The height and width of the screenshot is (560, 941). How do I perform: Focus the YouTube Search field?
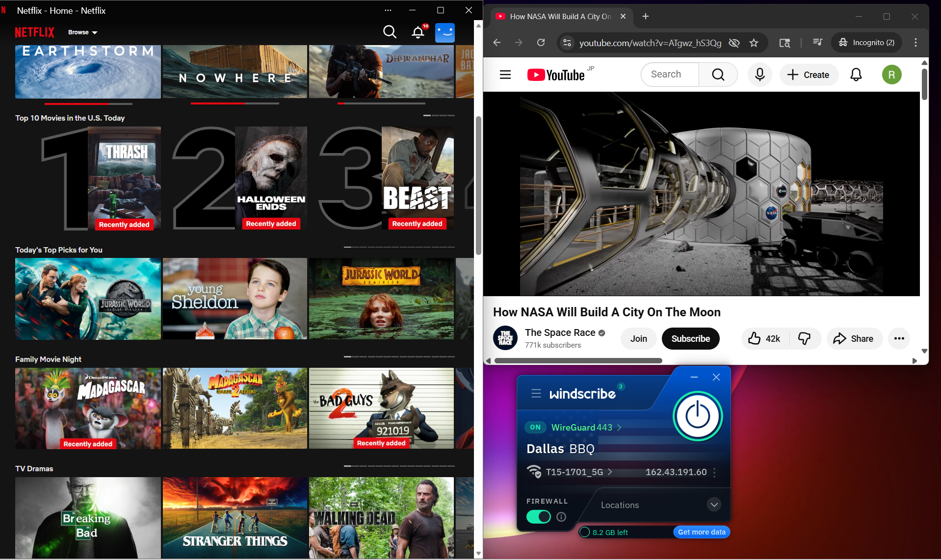pyautogui.click(x=670, y=75)
